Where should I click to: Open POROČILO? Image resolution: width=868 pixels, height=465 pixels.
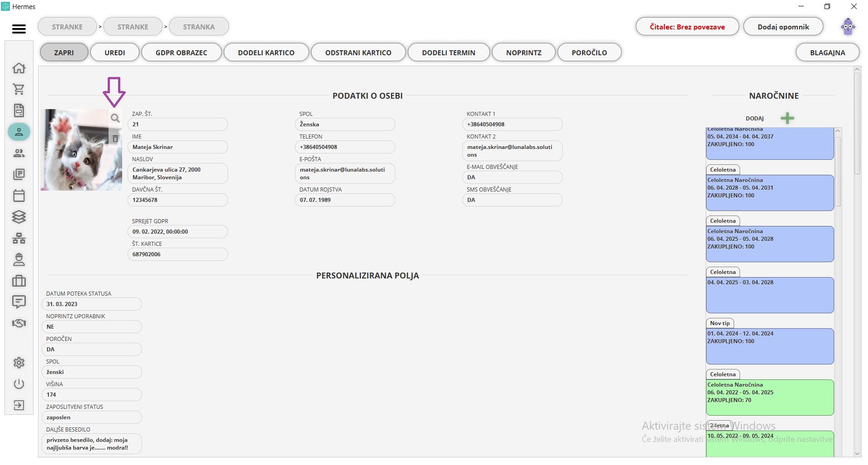click(x=589, y=53)
